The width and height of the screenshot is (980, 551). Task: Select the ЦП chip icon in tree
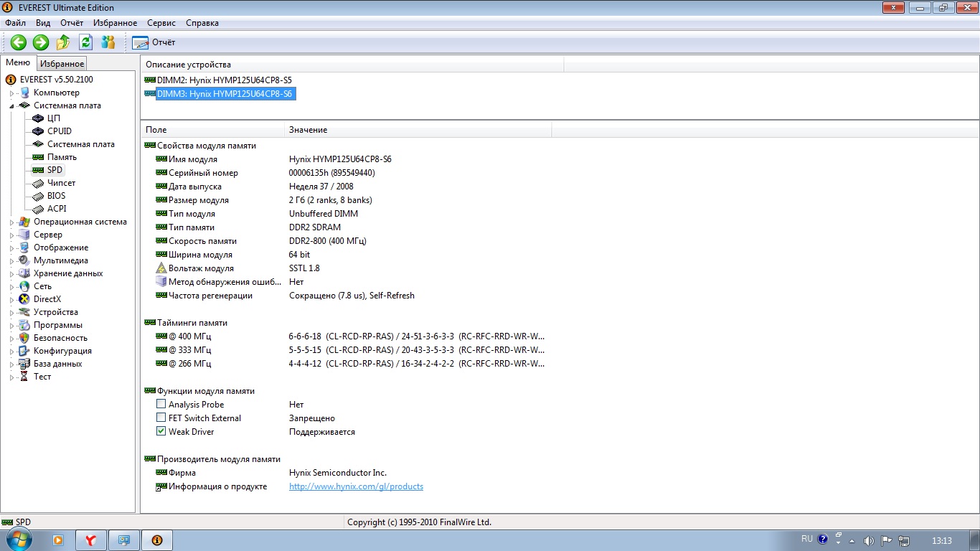(38, 118)
